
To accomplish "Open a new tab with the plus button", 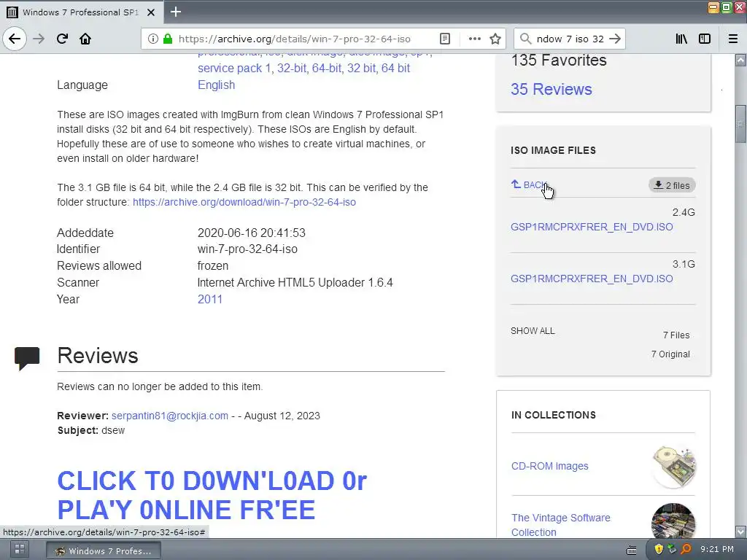I will (176, 12).
